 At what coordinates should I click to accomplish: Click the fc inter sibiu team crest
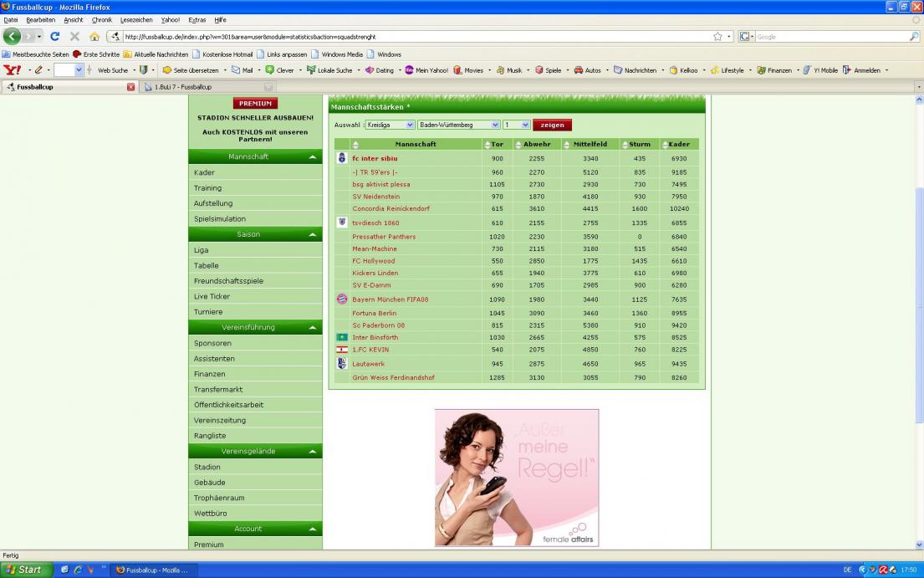tap(341, 158)
